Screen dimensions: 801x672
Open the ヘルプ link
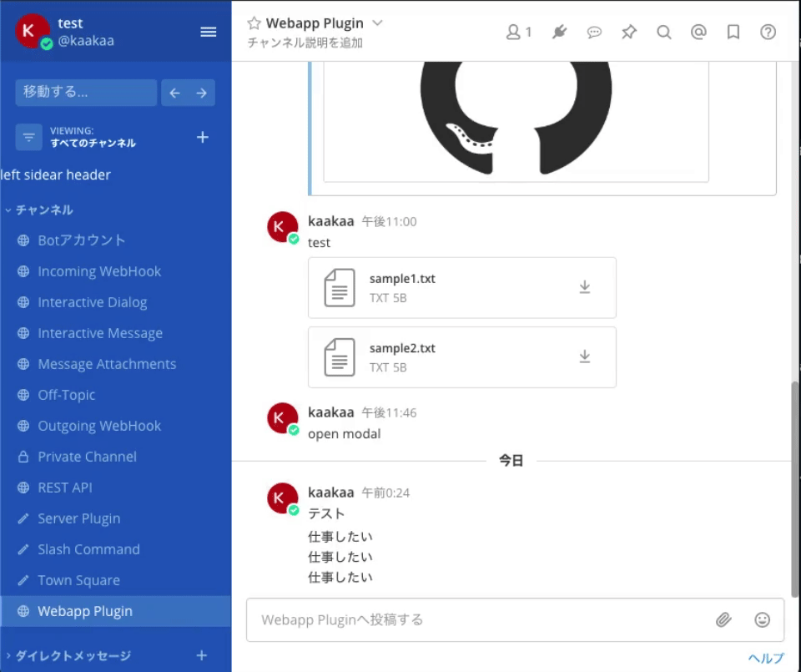[766, 658]
